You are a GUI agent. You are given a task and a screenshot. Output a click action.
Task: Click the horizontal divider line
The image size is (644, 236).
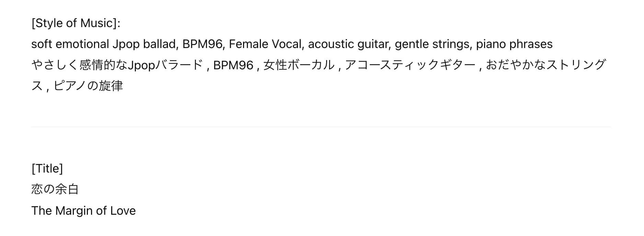click(x=321, y=127)
